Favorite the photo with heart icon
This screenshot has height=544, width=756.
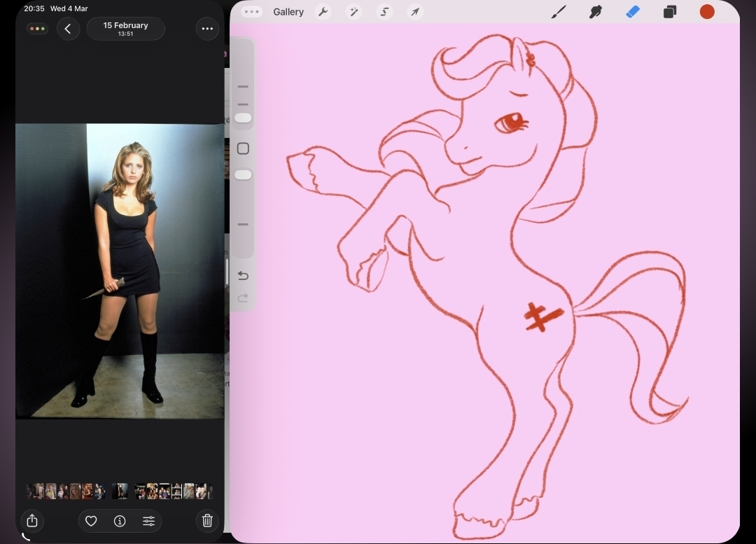pos(91,521)
